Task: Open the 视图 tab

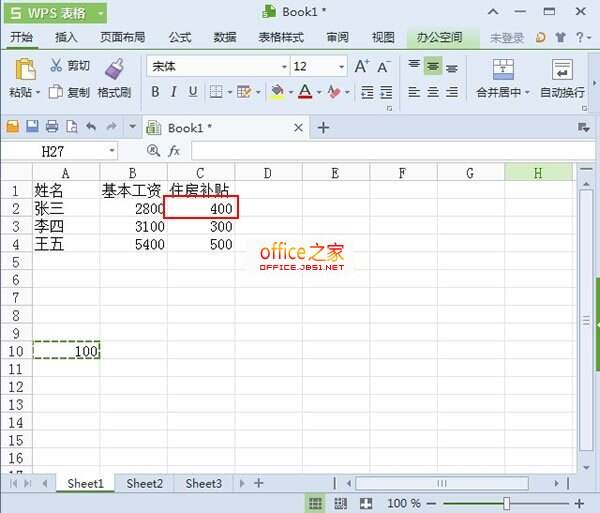Action: click(x=383, y=37)
